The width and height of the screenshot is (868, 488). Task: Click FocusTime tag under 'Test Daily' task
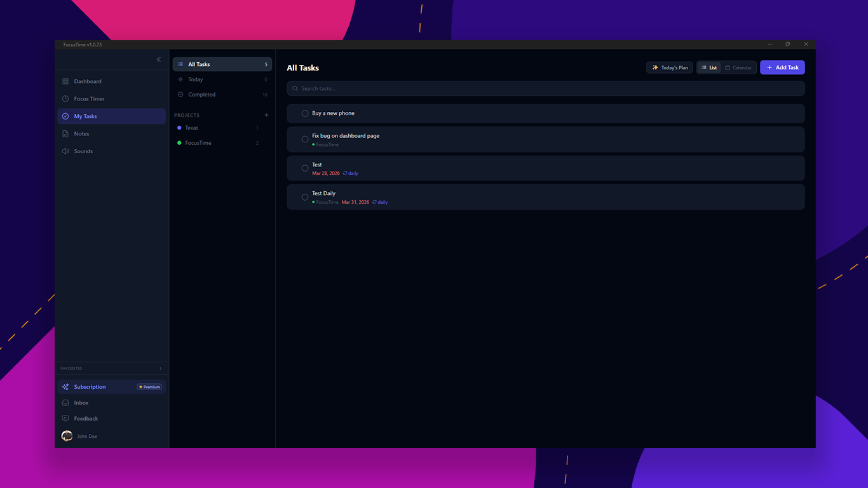(x=325, y=202)
